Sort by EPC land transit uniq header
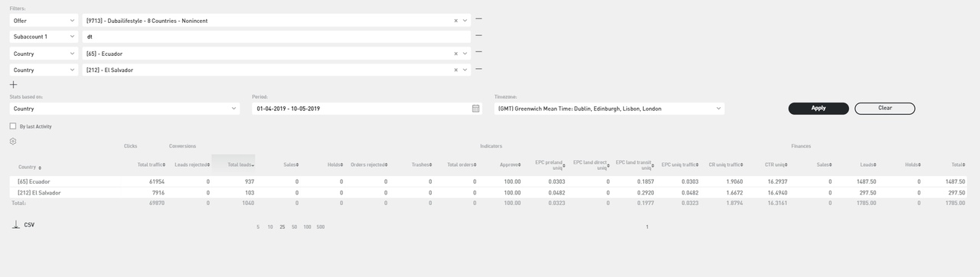 (x=635, y=165)
